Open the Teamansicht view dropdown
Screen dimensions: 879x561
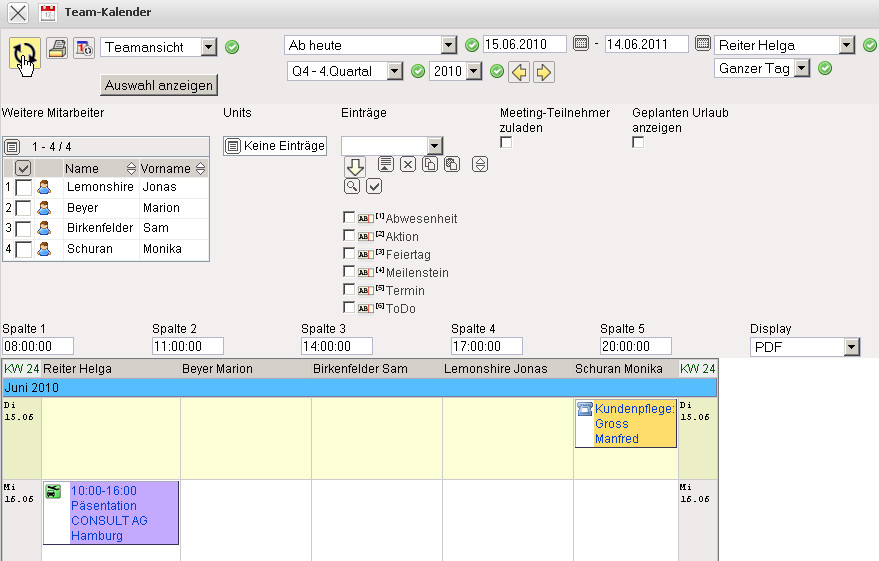pos(208,47)
